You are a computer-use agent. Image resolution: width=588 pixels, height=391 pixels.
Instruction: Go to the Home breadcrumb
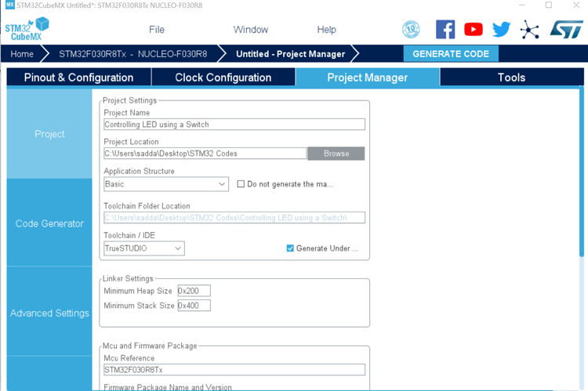point(22,54)
